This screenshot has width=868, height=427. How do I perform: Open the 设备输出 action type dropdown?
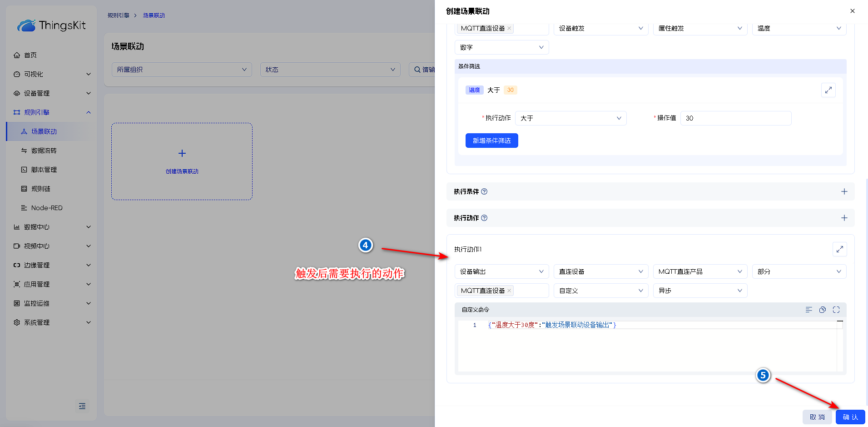pos(501,271)
